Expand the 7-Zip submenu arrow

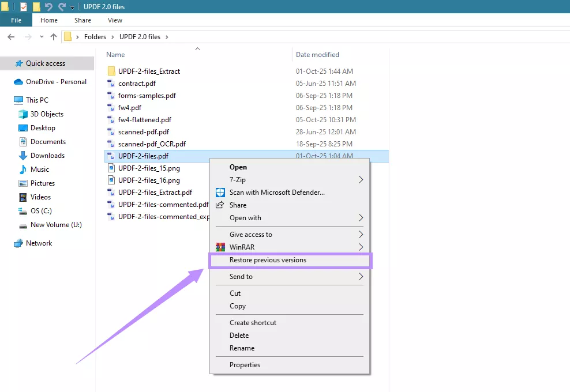point(362,179)
